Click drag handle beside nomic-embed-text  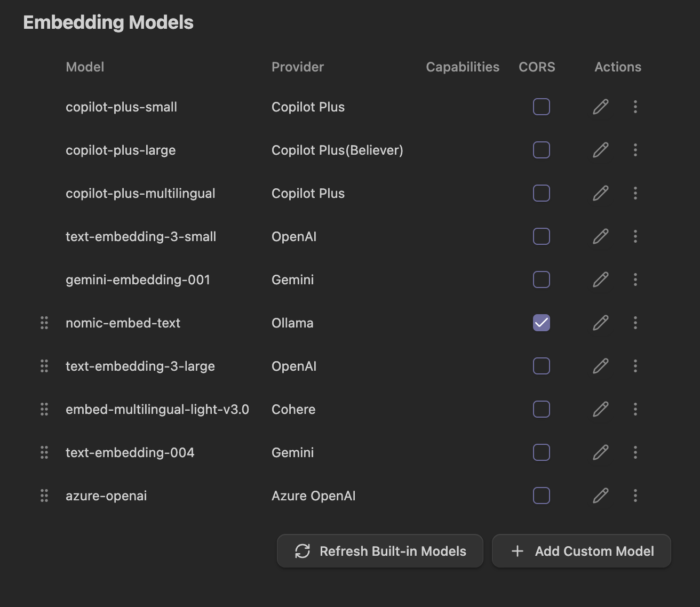coord(44,323)
